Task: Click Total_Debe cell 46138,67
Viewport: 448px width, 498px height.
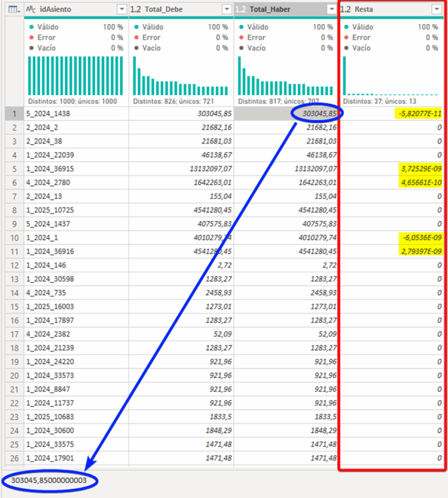Action: coord(181,155)
